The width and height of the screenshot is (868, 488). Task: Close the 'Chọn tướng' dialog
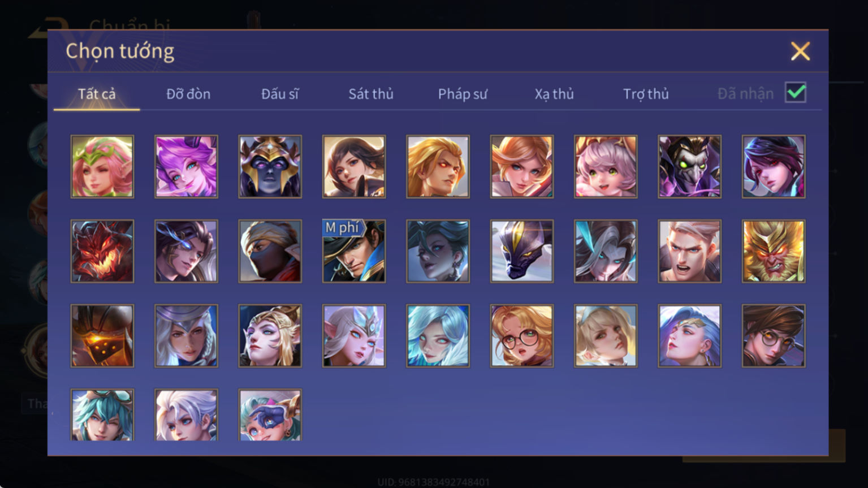point(800,51)
